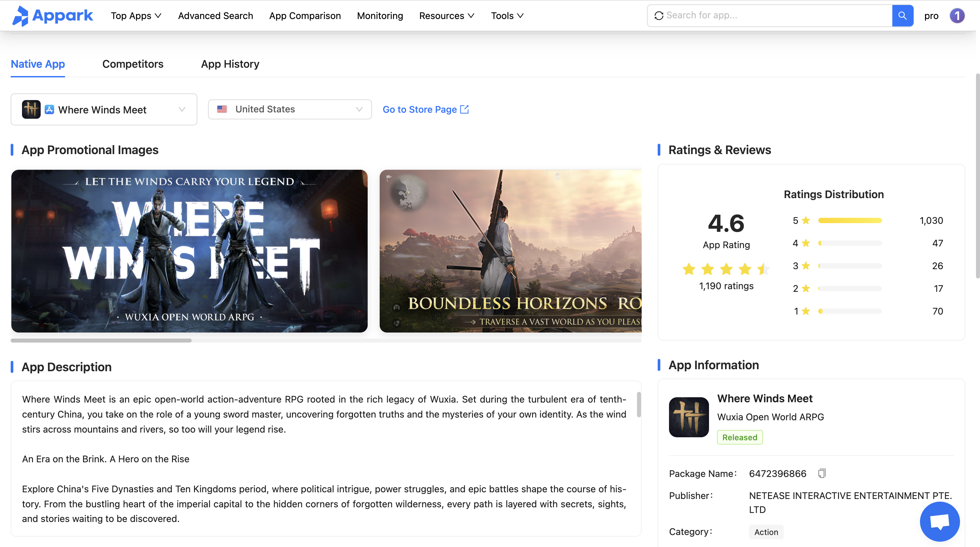Click the Released status badge

click(x=740, y=437)
